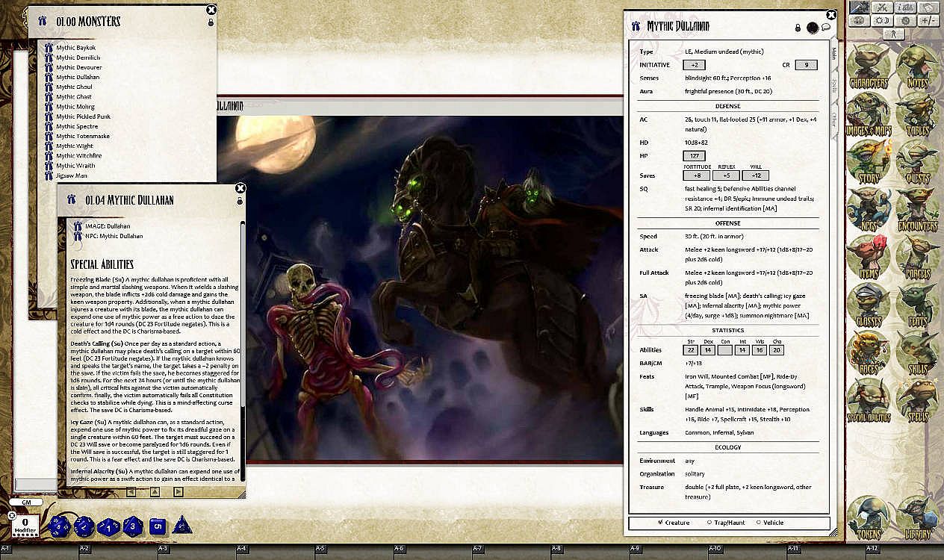
Task: Open the Library sidebar button
Action: point(918,519)
